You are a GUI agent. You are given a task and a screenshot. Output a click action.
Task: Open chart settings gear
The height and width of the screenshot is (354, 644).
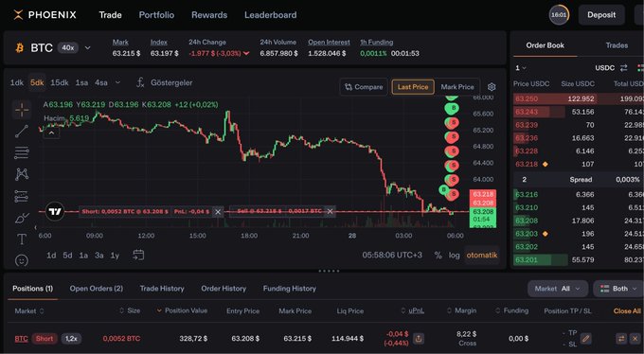click(x=492, y=87)
